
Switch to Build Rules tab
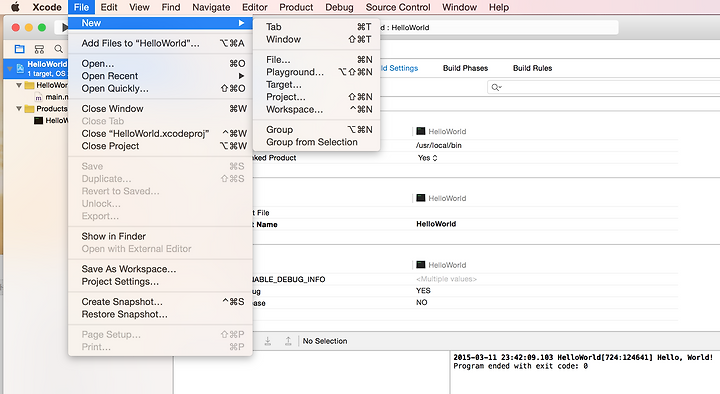click(x=532, y=68)
